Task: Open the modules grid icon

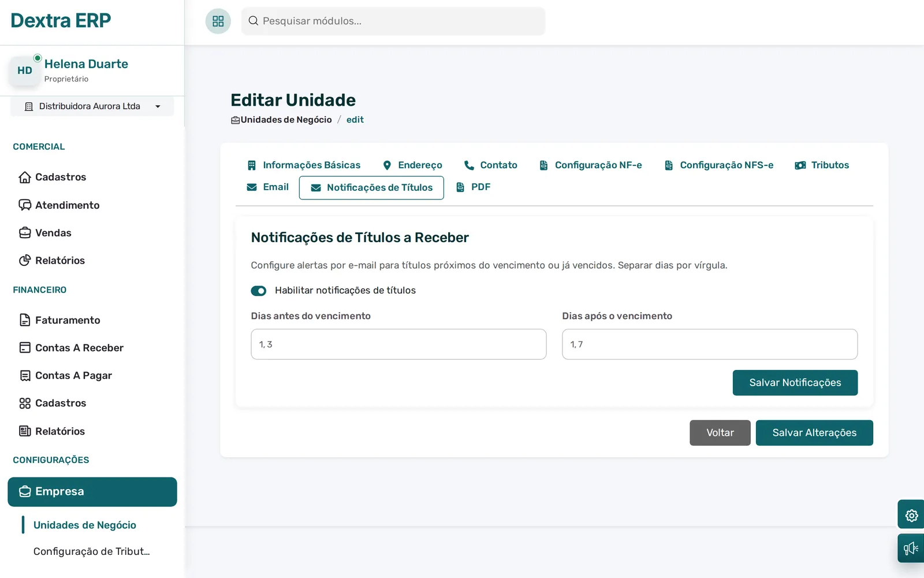Action: (218, 21)
